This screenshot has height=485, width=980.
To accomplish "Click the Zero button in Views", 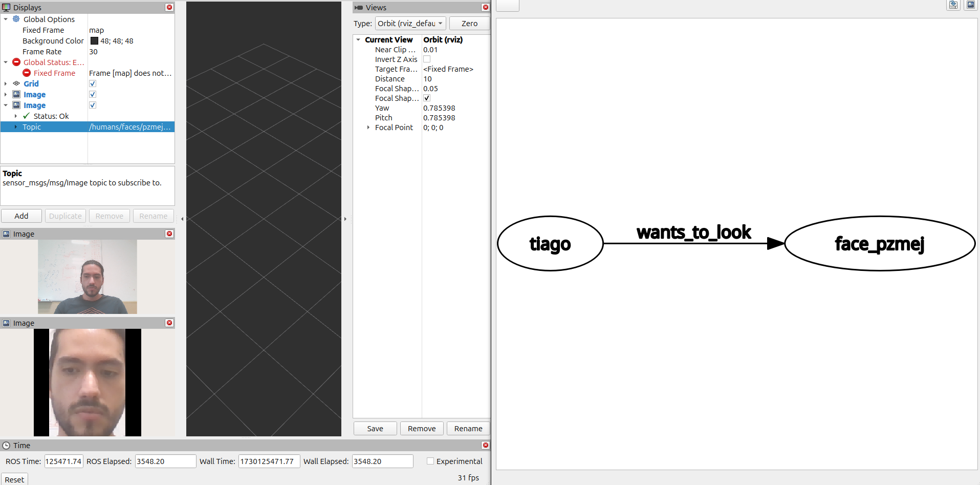I will pos(469,24).
